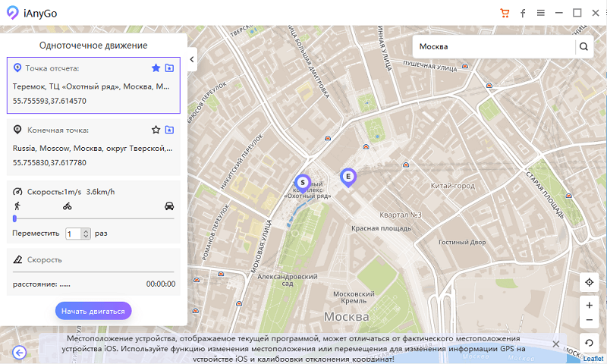Increase the repeat count with up arrow
This screenshot has height=364, width=607.
pyautogui.click(x=86, y=231)
